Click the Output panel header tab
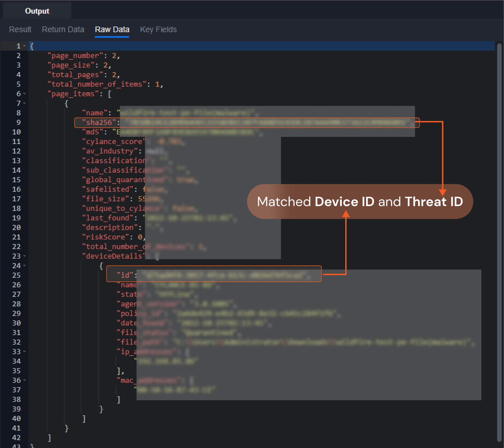The height and width of the screenshot is (448, 504). point(37,11)
